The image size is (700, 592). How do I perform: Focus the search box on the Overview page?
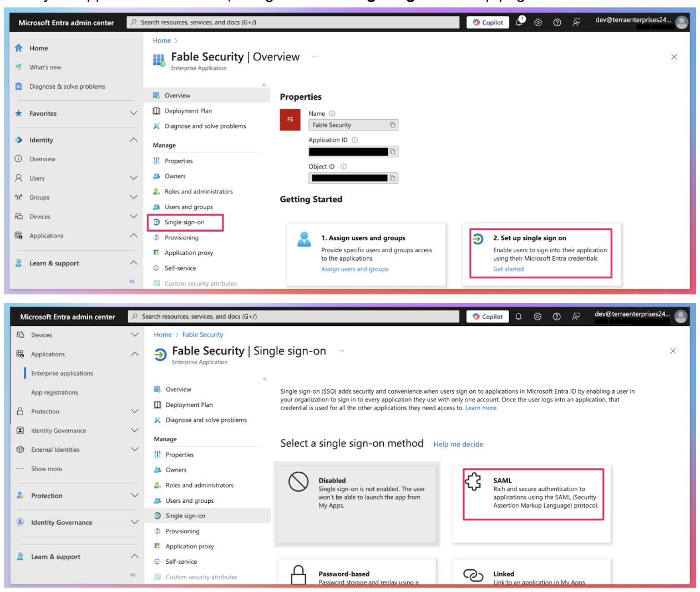pyautogui.click(x=293, y=22)
